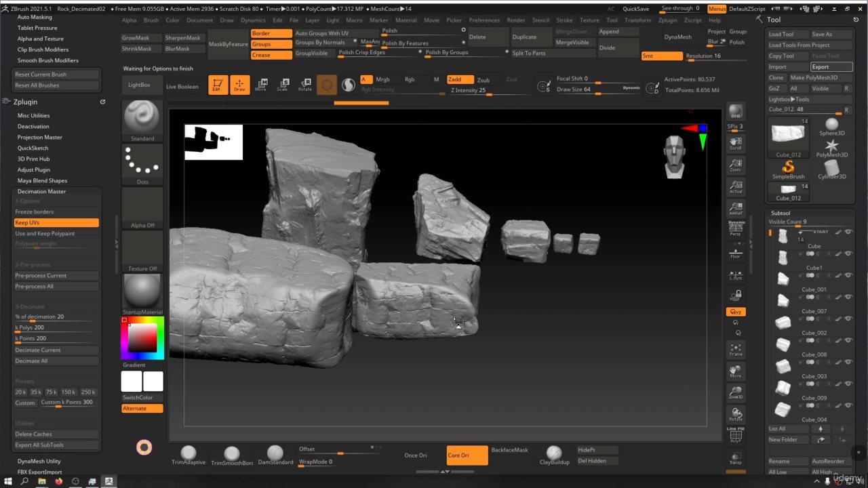This screenshot has height=488, width=868.
Task: Click the Scroll canvas icon
Action: (736, 143)
